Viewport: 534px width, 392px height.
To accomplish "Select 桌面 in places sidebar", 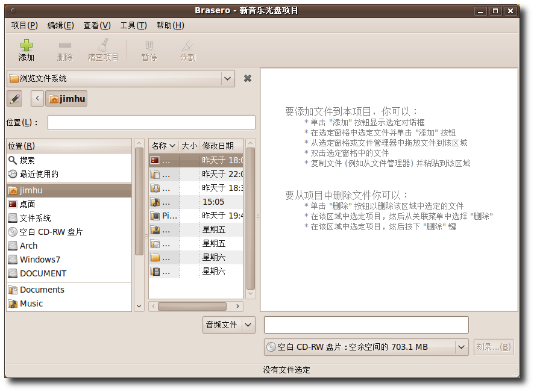I will 69,204.
